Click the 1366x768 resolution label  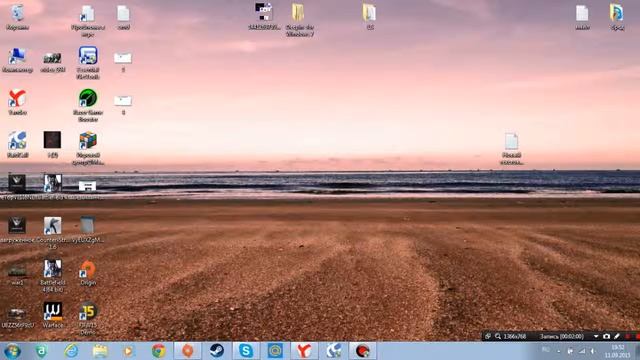[x=515, y=336]
